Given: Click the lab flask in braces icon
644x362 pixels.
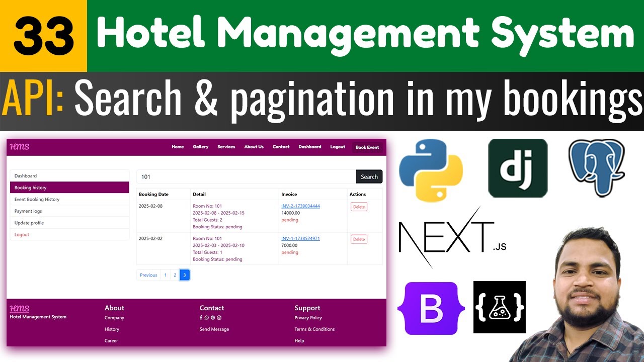Looking at the screenshot, I should click(x=500, y=307).
